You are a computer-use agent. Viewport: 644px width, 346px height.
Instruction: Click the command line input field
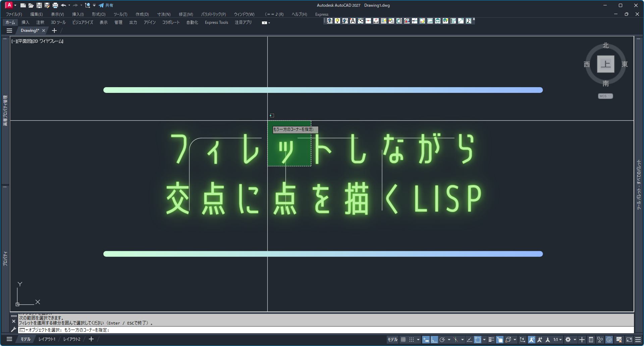pyautogui.click(x=335, y=330)
